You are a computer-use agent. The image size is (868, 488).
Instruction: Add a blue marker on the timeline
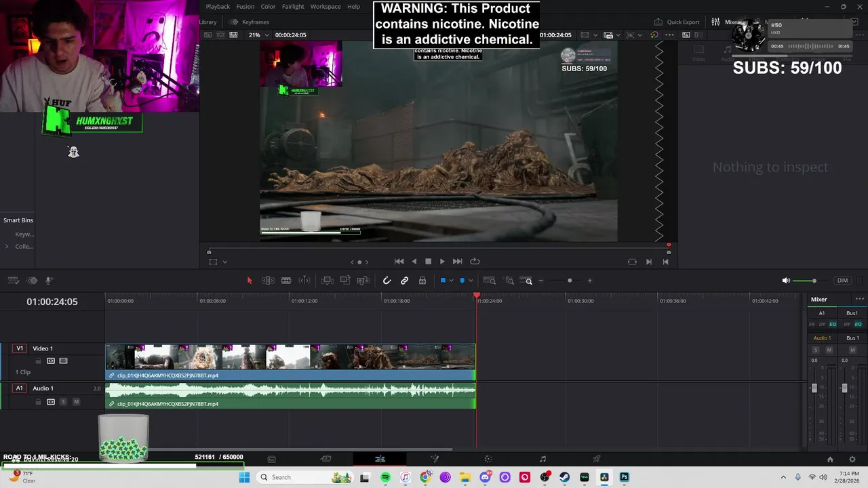[x=462, y=281]
